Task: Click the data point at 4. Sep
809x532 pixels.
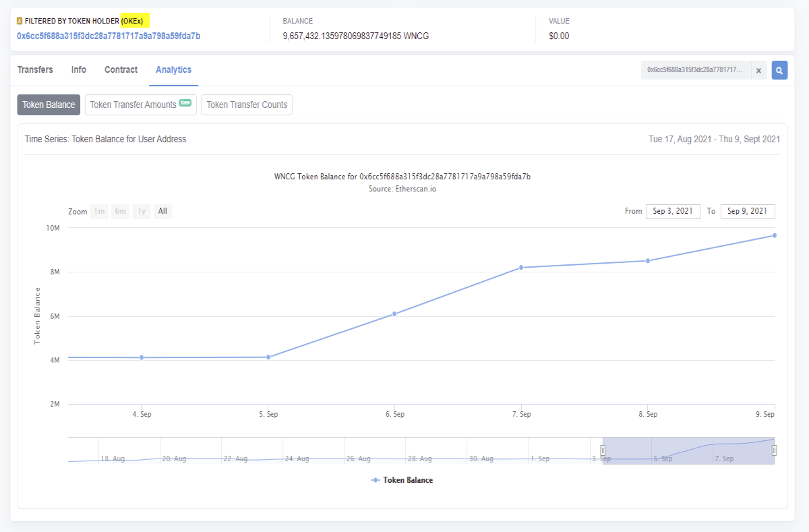Action: tap(142, 357)
